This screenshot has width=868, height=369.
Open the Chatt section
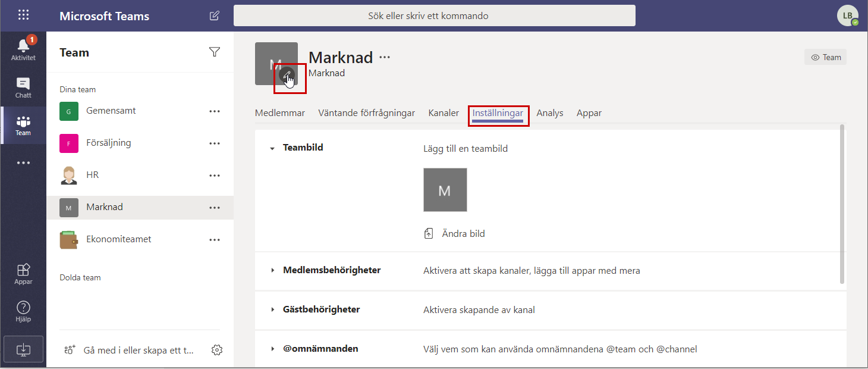click(x=23, y=88)
